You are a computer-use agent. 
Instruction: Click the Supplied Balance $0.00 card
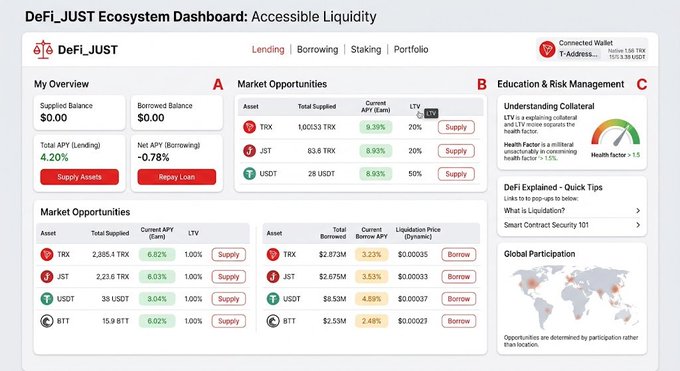[79, 112]
